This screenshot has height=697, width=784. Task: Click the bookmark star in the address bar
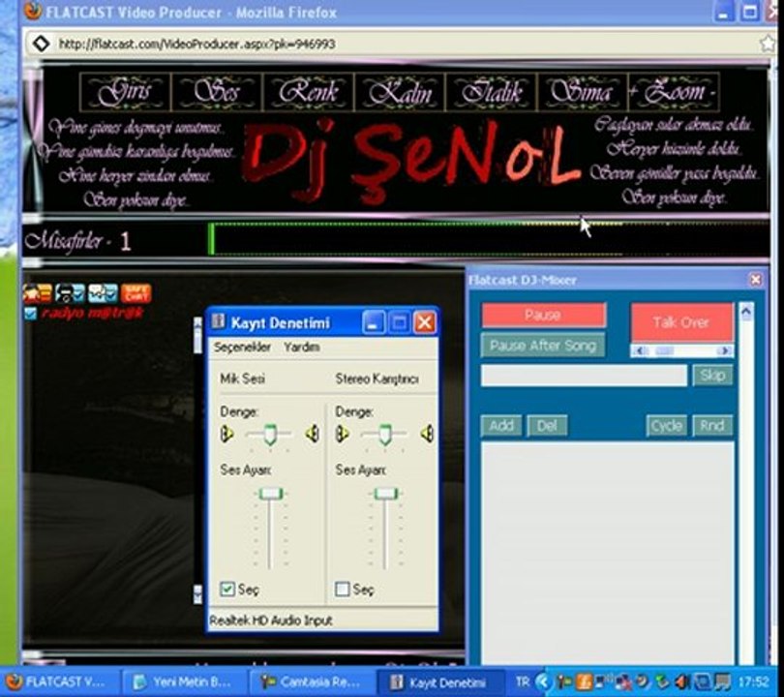click(768, 44)
